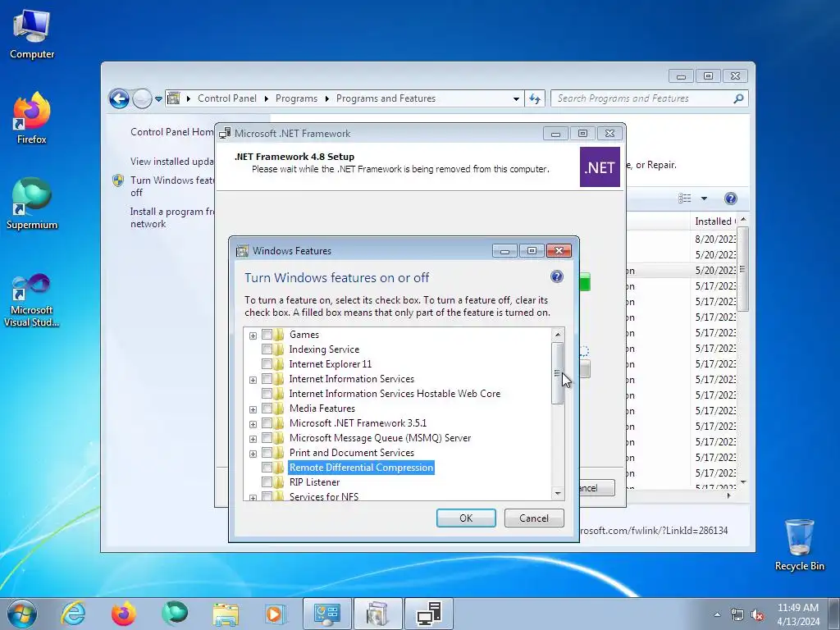The image size is (840, 630).
Task: Select the Print and Document Services row
Action: [351, 453]
